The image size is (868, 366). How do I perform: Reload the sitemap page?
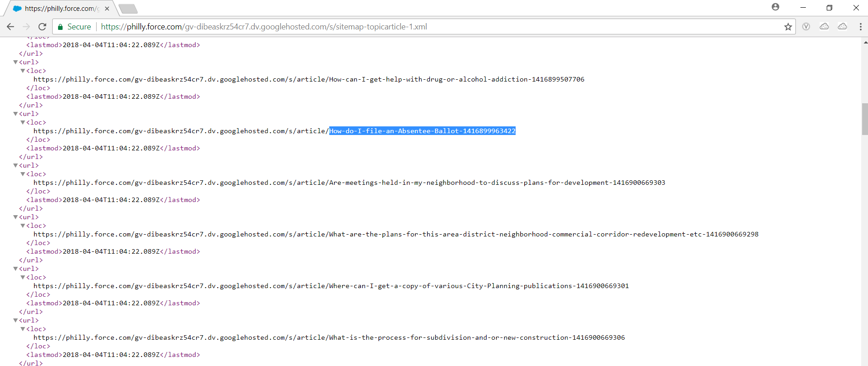pos(42,27)
